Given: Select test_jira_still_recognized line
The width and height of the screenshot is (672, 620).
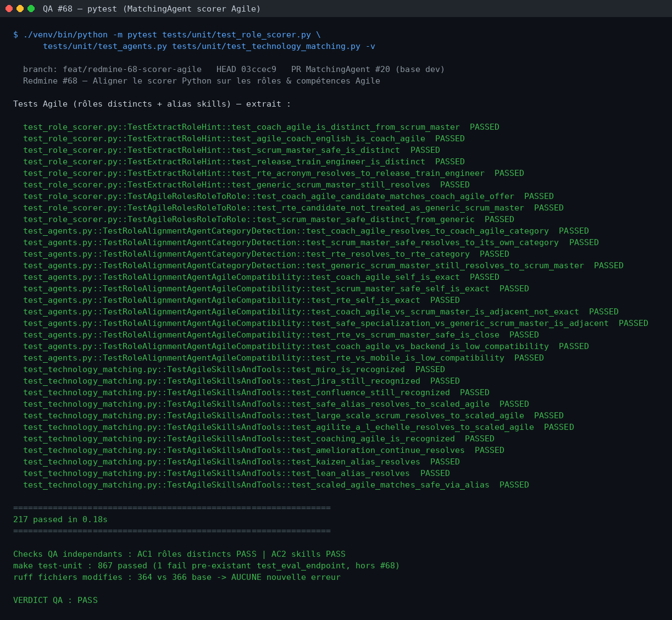Looking at the screenshot, I should tap(241, 381).
